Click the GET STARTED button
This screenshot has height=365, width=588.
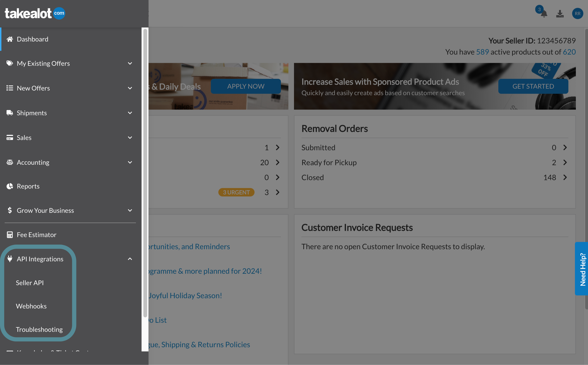point(533,86)
